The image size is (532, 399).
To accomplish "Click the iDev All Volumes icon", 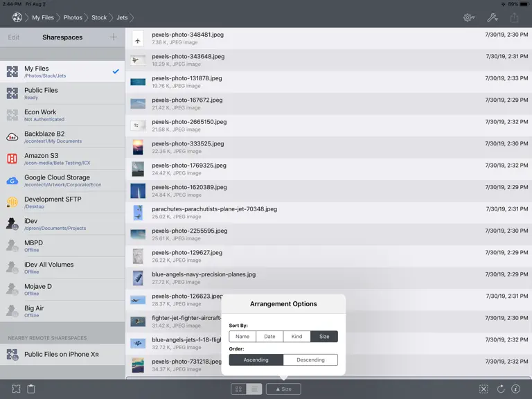I will [12, 267].
